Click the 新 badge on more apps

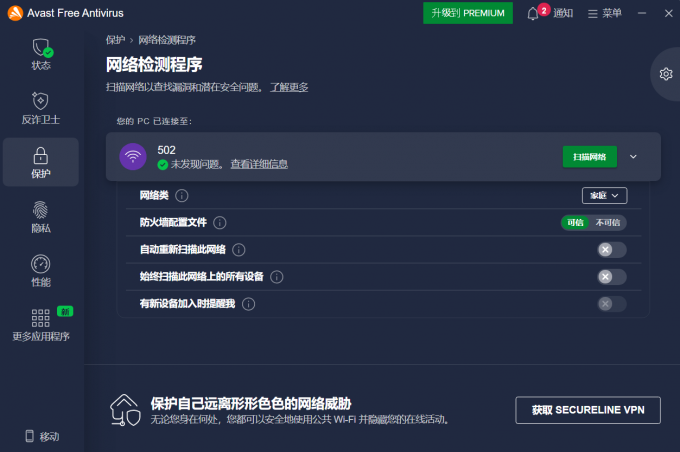pos(65,311)
